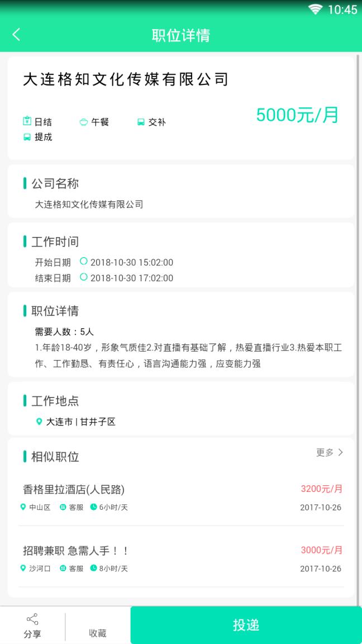Tap the back arrow icon

(x=16, y=35)
